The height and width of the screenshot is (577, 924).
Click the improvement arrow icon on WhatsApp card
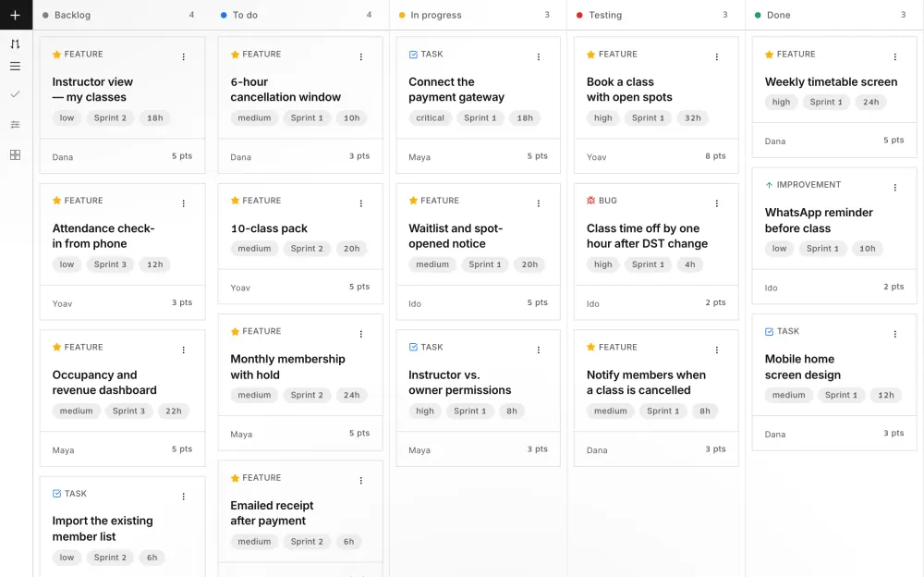pos(769,185)
